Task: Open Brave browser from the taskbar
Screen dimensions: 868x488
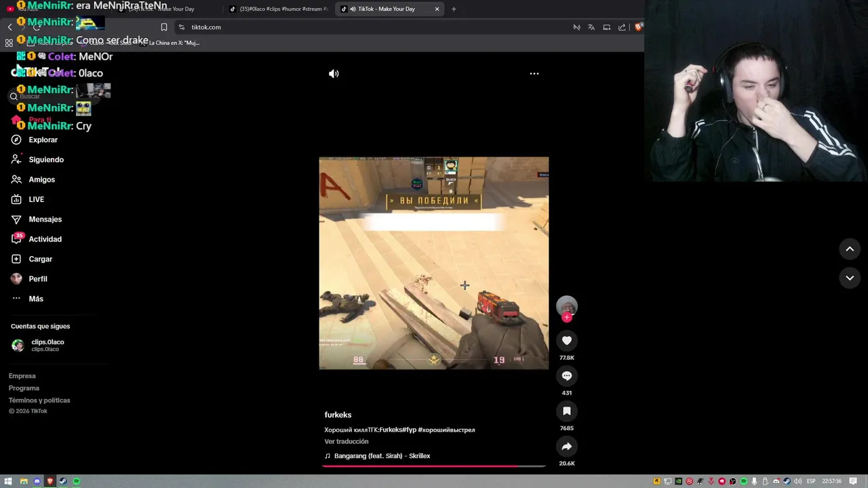Action: tap(50, 481)
